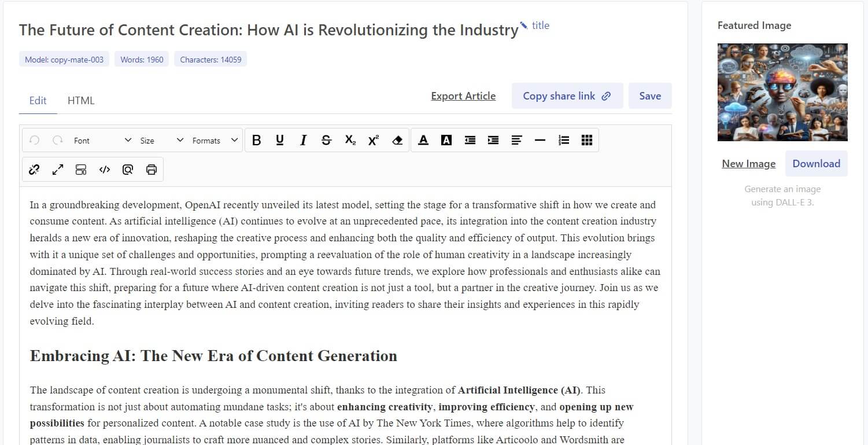Click the New Image link
Image resolution: width=868 pixels, height=445 pixels.
(x=748, y=164)
